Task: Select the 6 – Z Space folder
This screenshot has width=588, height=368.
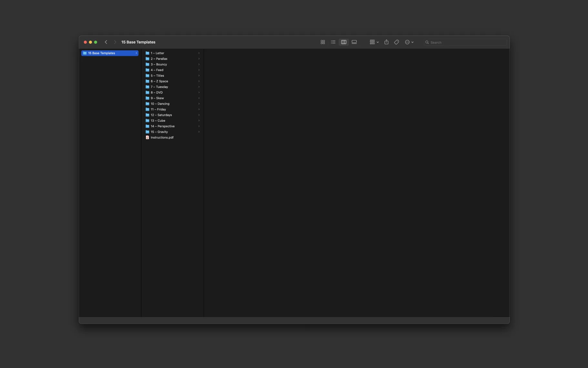Action: [159, 81]
